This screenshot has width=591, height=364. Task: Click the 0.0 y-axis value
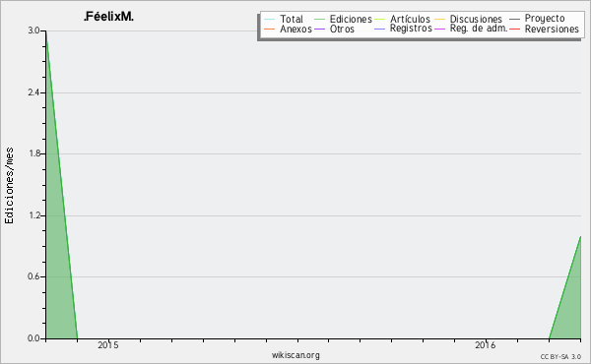coord(33,338)
